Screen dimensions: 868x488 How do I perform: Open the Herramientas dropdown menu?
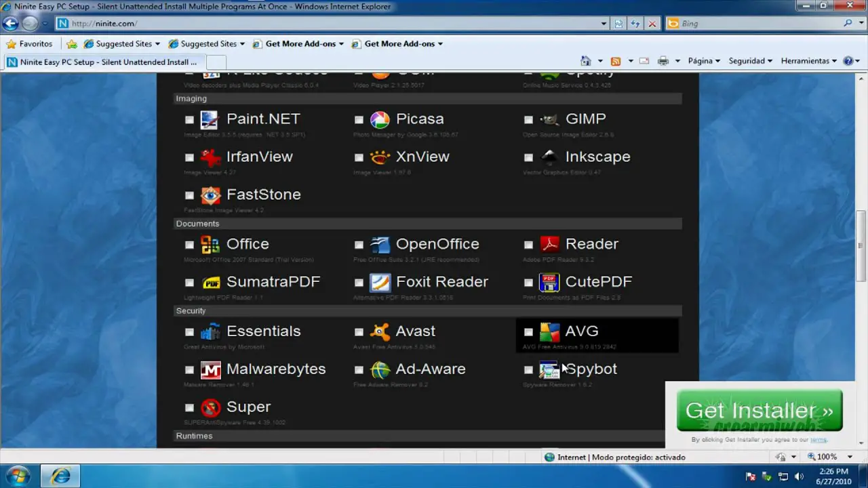pyautogui.click(x=809, y=60)
